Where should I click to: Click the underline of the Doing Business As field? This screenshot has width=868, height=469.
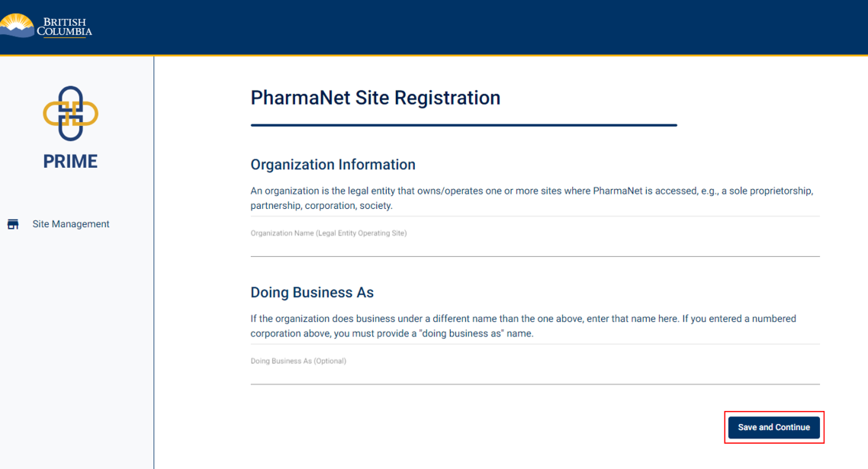(534, 384)
